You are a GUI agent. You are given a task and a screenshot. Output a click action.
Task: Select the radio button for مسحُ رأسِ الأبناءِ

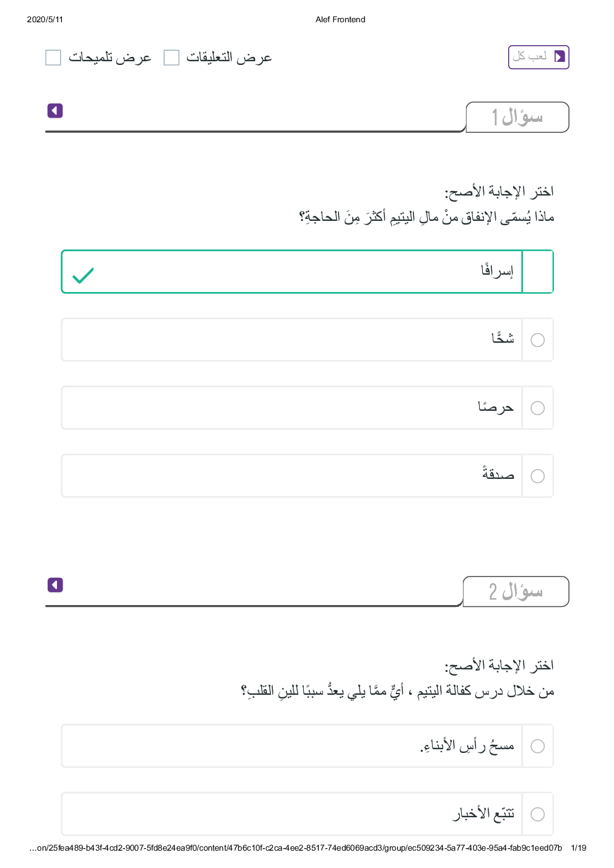[x=538, y=746]
